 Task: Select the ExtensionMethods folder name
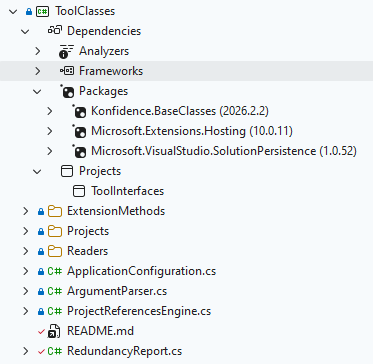coord(116,211)
